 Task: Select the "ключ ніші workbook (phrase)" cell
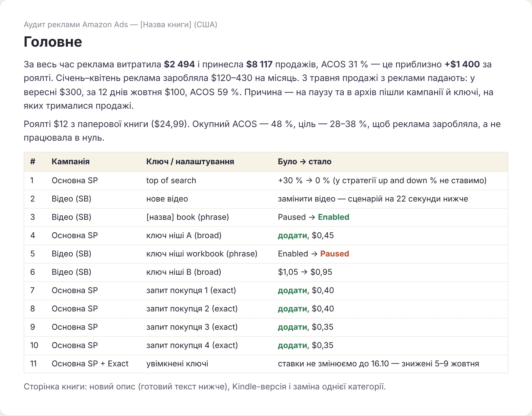point(202,254)
